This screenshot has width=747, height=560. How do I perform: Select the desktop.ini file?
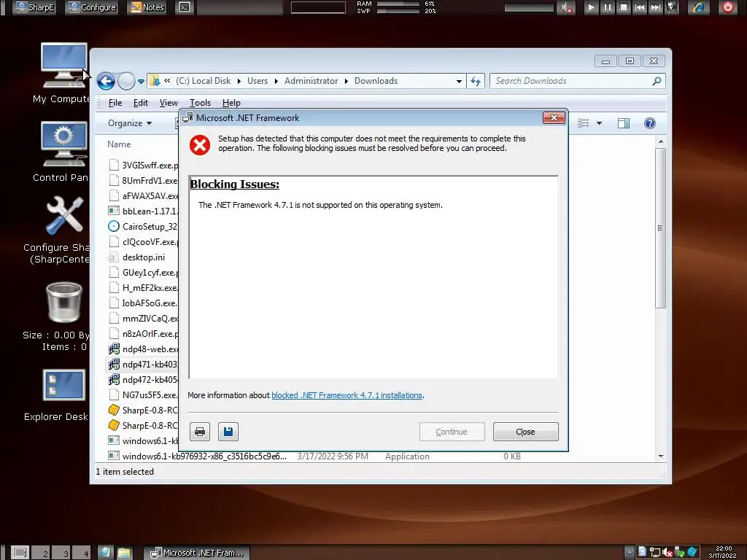click(x=136, y=257)
